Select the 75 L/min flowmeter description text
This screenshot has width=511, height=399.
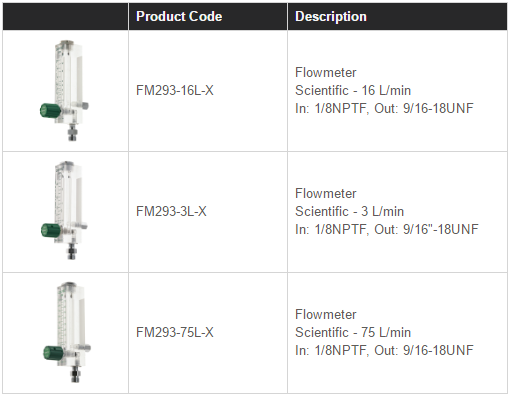pos(384,332)
